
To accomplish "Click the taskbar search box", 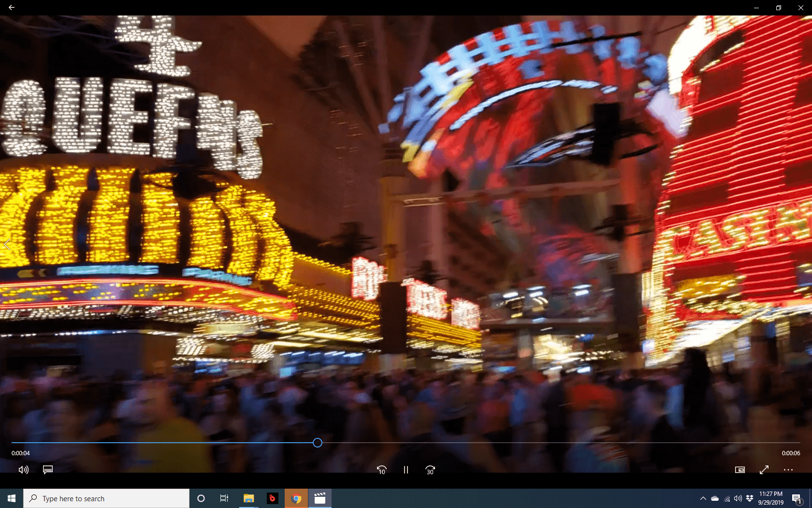I will tap(106, 498).
